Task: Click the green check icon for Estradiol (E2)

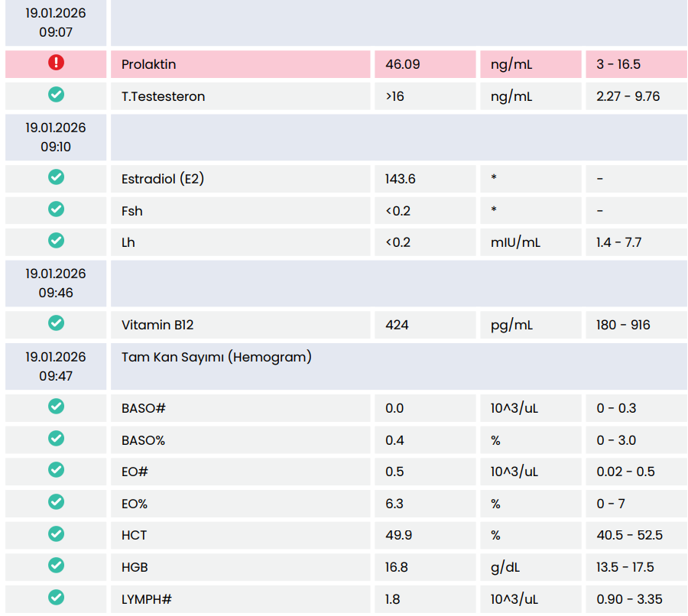Action: [56, 177]
